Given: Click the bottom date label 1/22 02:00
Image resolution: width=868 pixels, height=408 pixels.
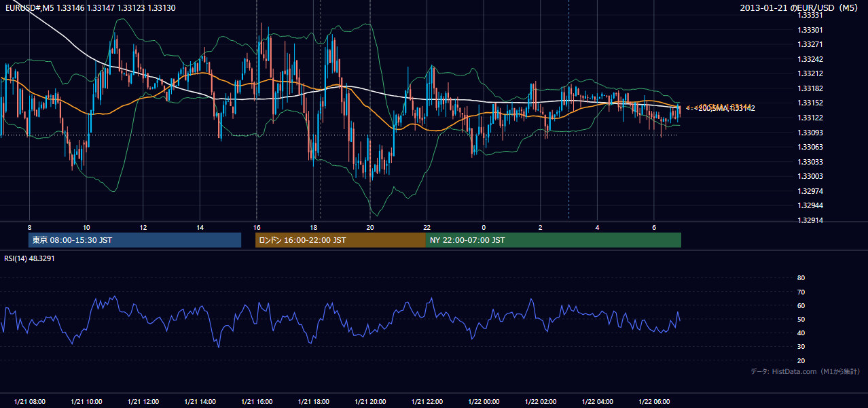Looking at the screenshot, I should tap(541, 401).
